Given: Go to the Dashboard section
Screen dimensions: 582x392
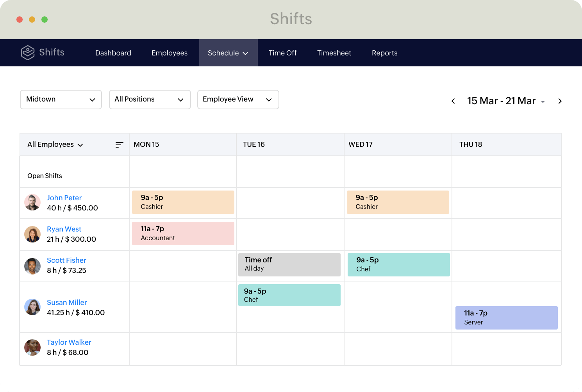Looking at the screenshot, I should pos(113,53).
